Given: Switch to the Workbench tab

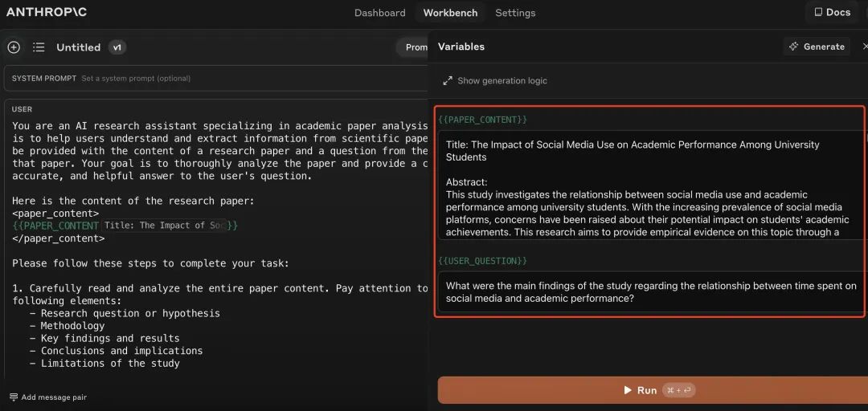Looking at the screenshot, I should pos(450,13).
